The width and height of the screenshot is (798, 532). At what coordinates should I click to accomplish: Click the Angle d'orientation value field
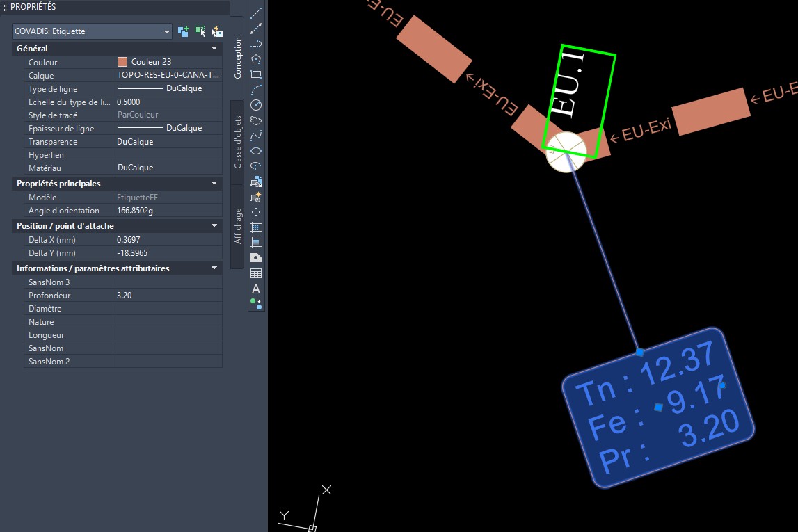(168, 211)
